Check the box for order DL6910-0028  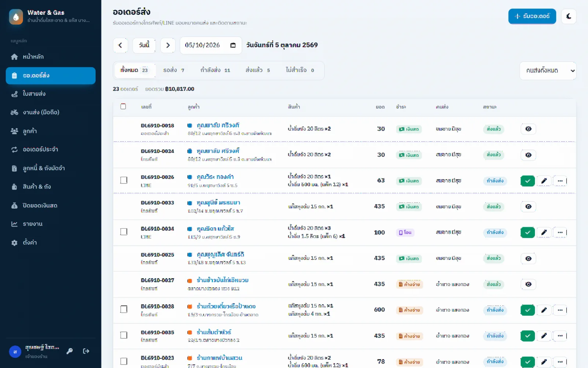coord(124,309)
